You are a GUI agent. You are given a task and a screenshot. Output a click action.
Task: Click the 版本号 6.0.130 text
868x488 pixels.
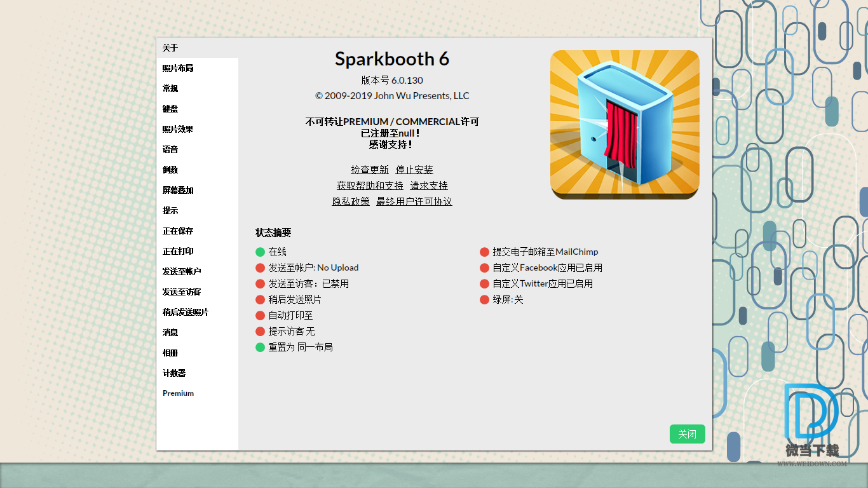pos(392,80)
